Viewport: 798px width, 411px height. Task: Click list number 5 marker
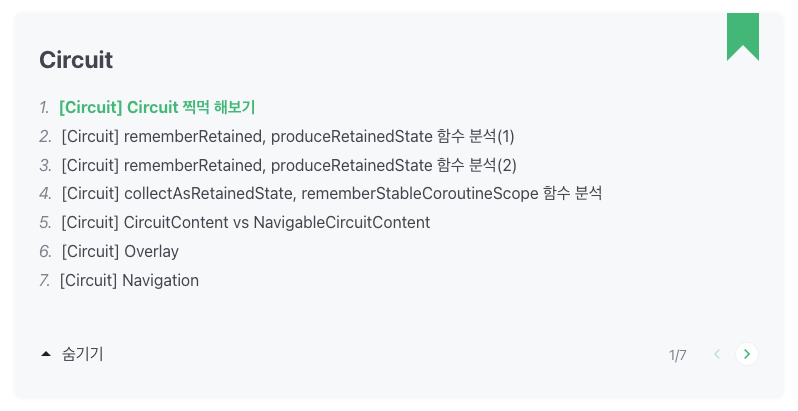coord(45,222)
